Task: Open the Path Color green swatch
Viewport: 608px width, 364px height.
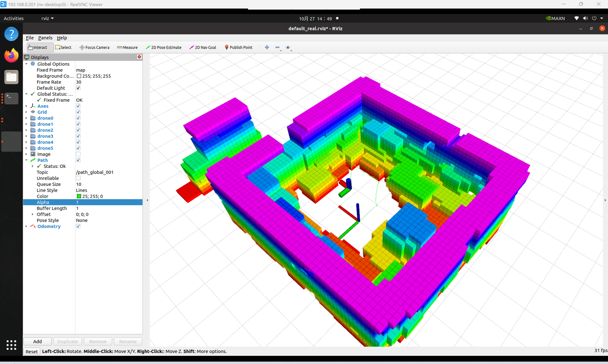Action: [x=79, y=196]
